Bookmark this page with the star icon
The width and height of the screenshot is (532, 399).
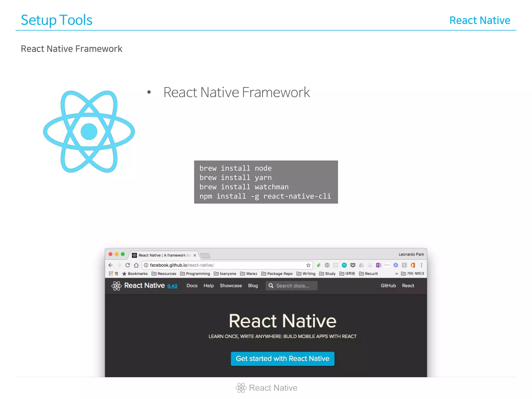click(308, 265)
